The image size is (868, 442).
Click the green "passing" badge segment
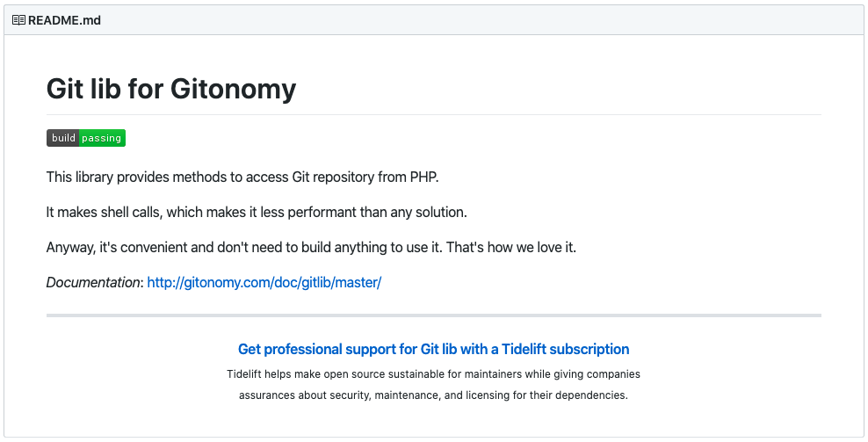click(103, 138)
